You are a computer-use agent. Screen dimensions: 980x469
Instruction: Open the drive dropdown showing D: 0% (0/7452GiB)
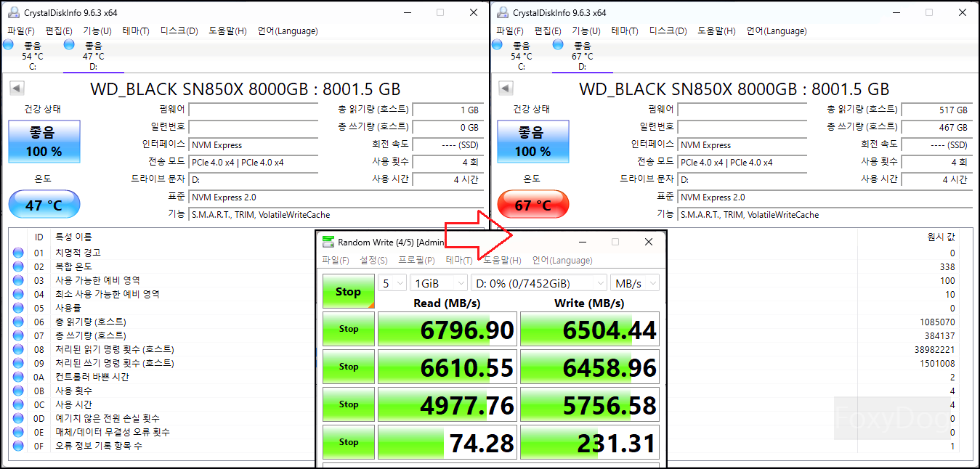(x=539, y=283)
